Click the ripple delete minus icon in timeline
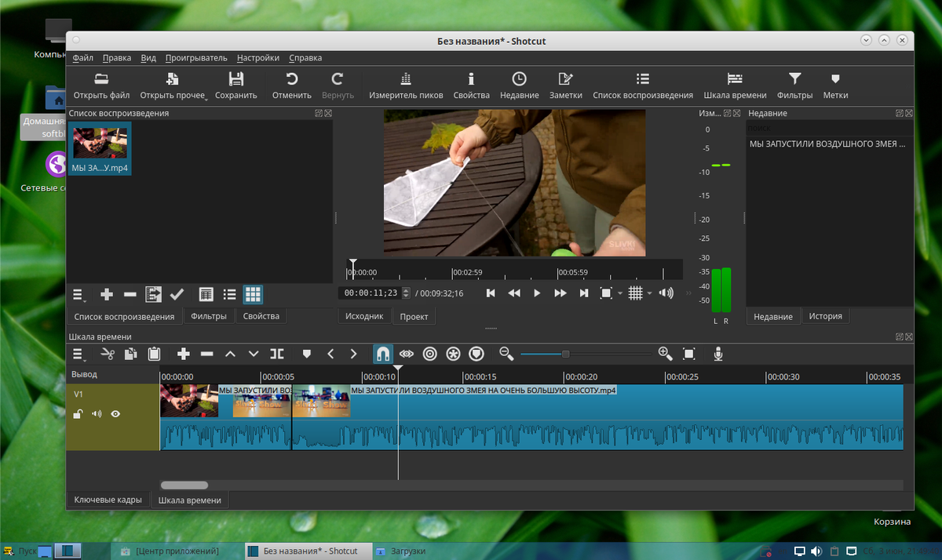Screen dimensions: 942x560 (206, 354)
